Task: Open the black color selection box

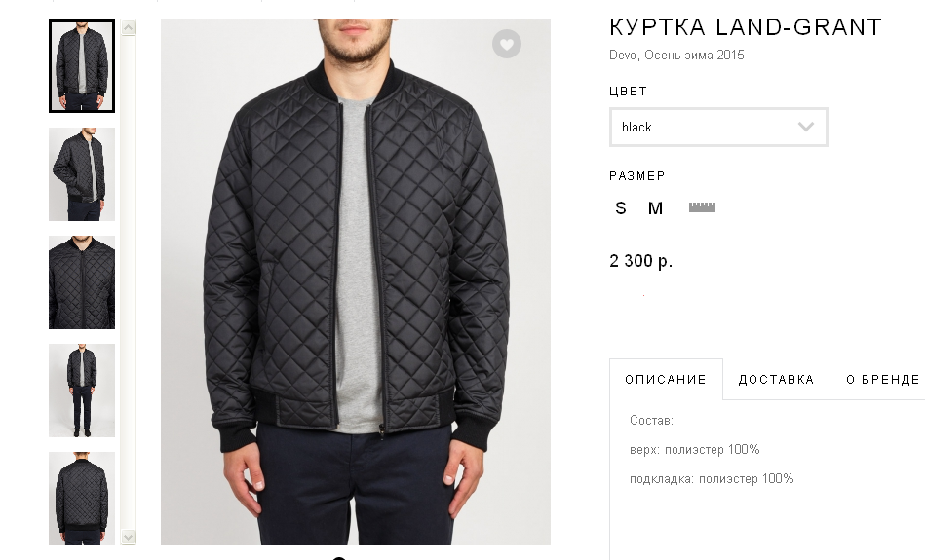Action: click(718, 127)
